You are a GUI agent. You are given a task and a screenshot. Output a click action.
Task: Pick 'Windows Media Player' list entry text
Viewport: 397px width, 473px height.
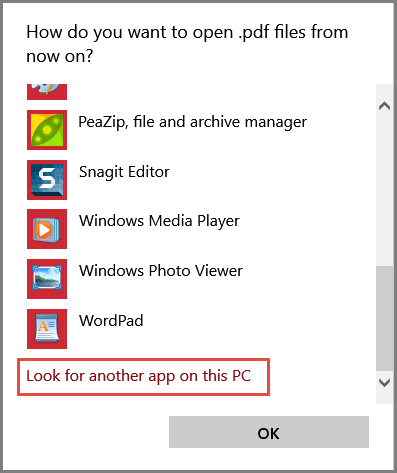159,221
